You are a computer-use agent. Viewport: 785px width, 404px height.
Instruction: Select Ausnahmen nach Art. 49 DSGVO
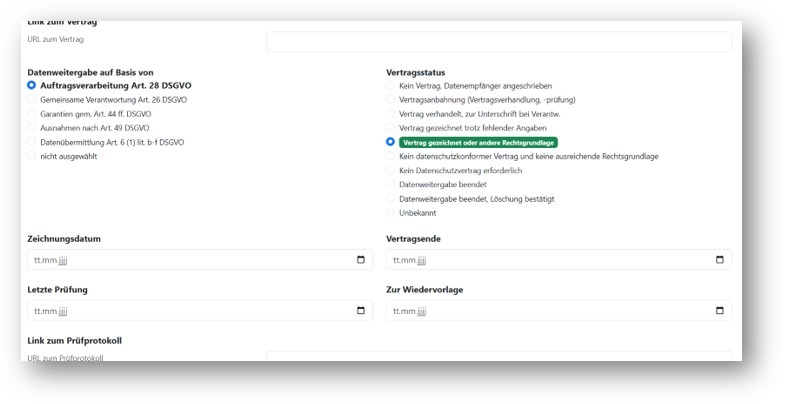point(32,128)
